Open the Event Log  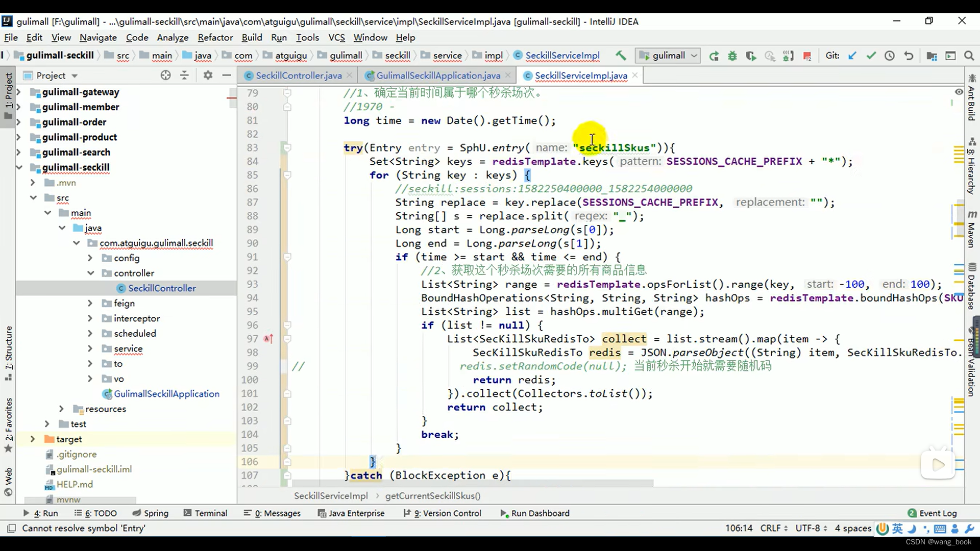932,513
